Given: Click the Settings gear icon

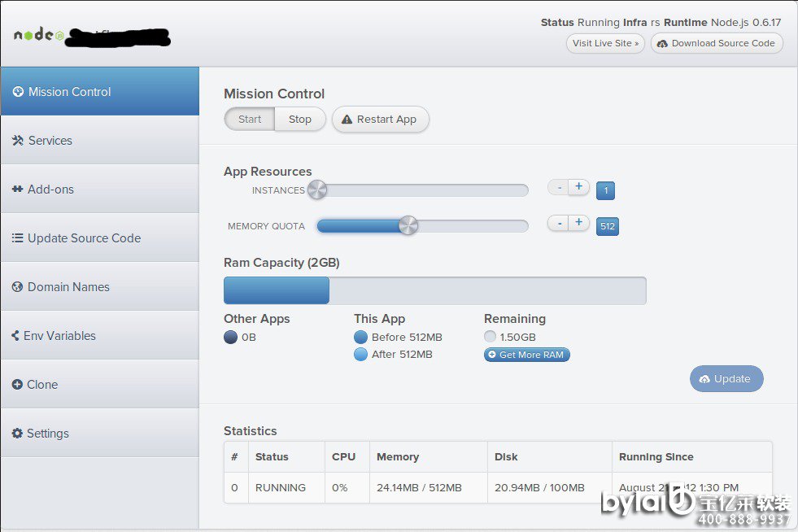Looking at the screenshot, I should 17,434.
